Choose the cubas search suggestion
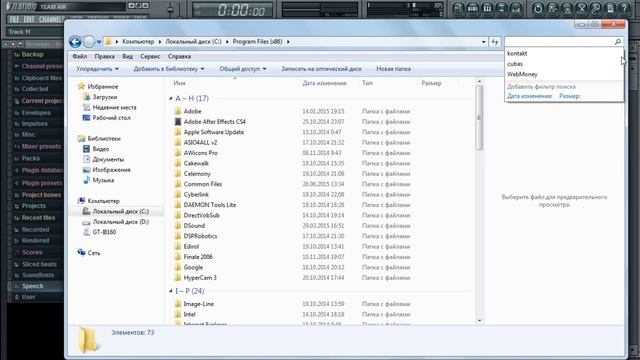This screenshot has width=640, height=360. [563, 64]
